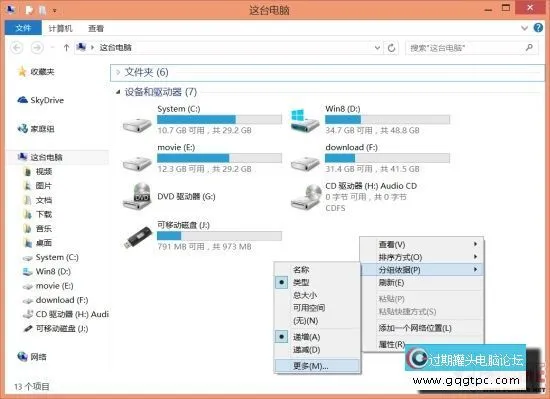The image size is (550, 399).
Task: Click the forward navigation arrow
Action: click(x=37, y=47)
